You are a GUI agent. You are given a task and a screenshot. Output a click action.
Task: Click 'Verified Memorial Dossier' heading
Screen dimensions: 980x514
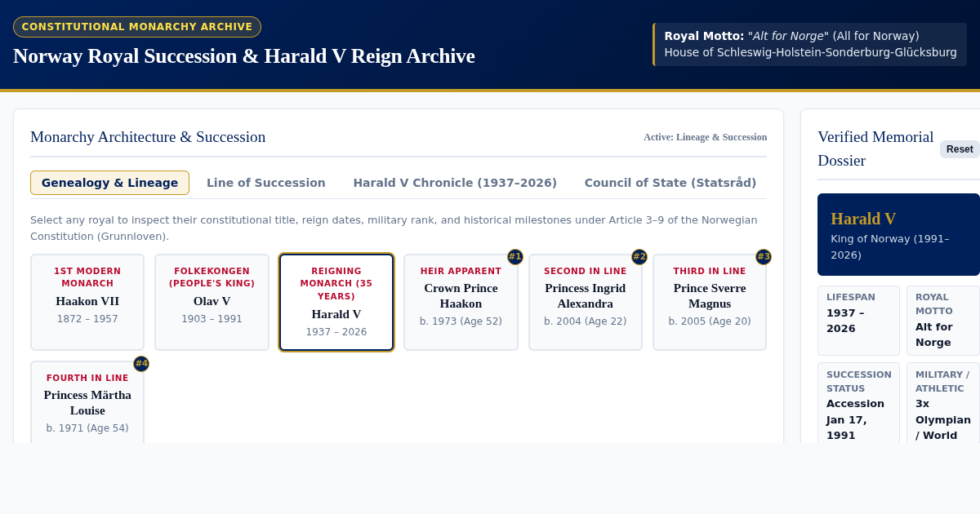(875, 148)
